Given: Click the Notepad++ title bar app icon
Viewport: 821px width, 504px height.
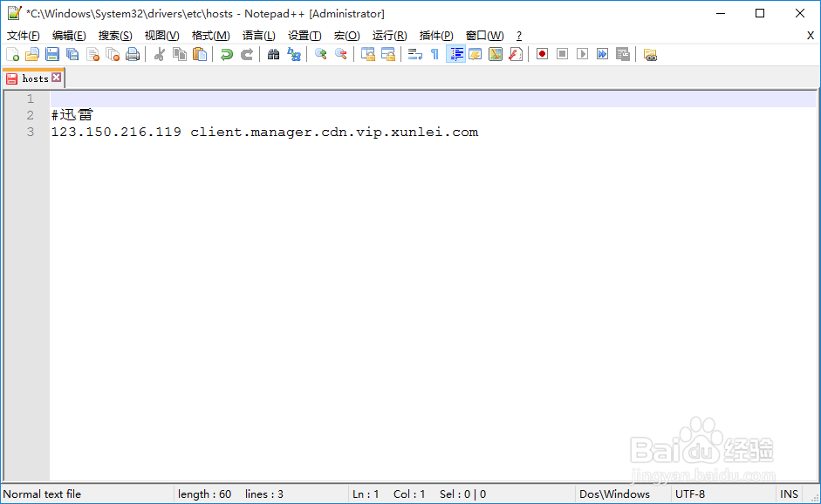Looking at the screenshot, I should (14, 13).
